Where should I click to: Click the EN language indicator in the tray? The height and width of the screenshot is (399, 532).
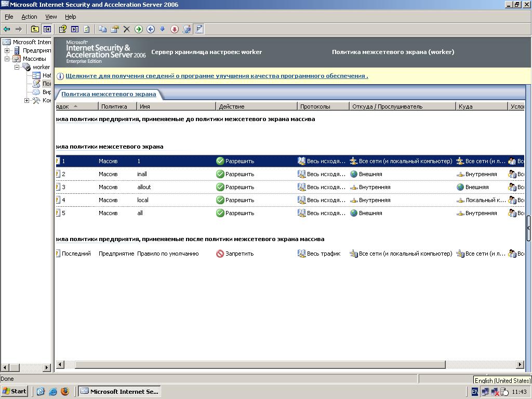(x=475, y=392)
